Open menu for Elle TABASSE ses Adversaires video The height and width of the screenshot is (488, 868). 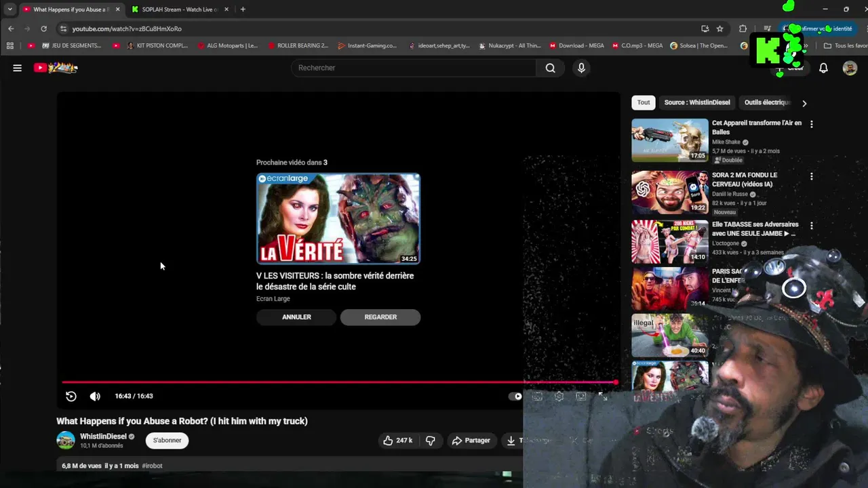pos(811,225)
